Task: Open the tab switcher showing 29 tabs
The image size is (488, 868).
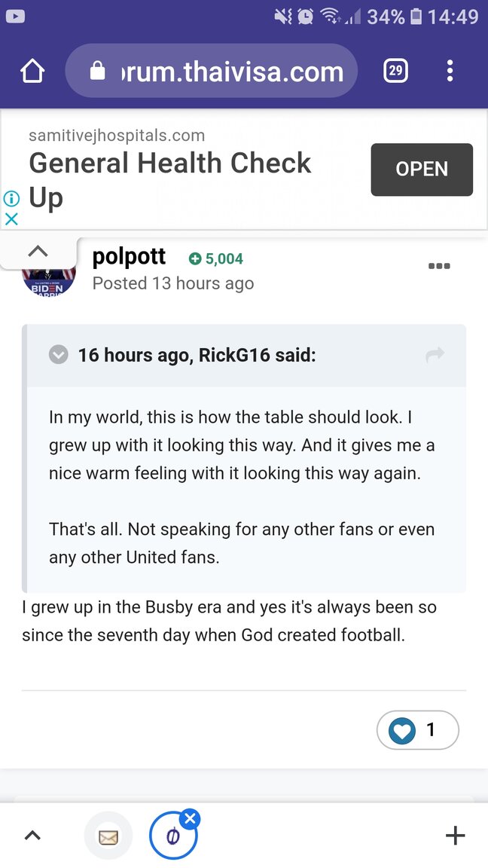Action: point(395,72)
